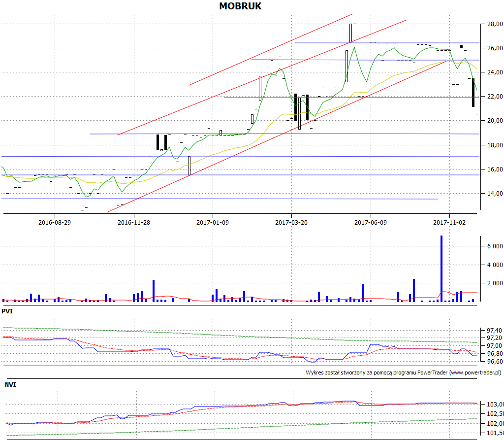Click the 2016-08-29 date label
The width and height of the screenshot is (504, 440).
[x=55, y=222]
